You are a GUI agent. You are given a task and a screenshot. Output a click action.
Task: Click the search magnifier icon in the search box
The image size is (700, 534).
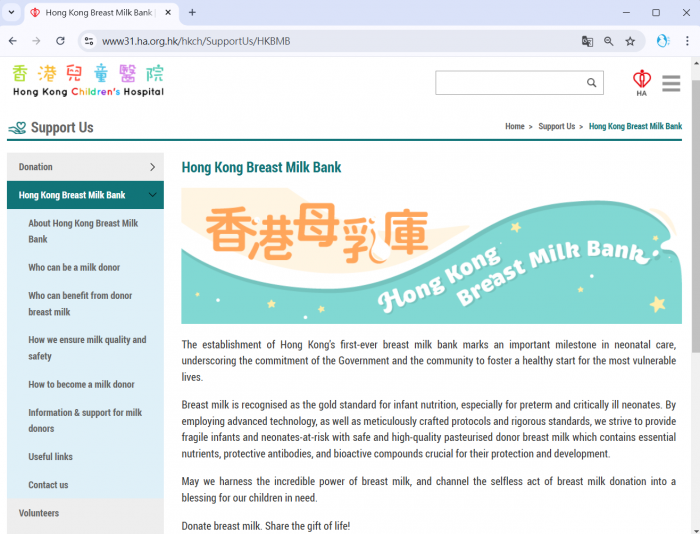pyautogui.click(x=592, y=83)
